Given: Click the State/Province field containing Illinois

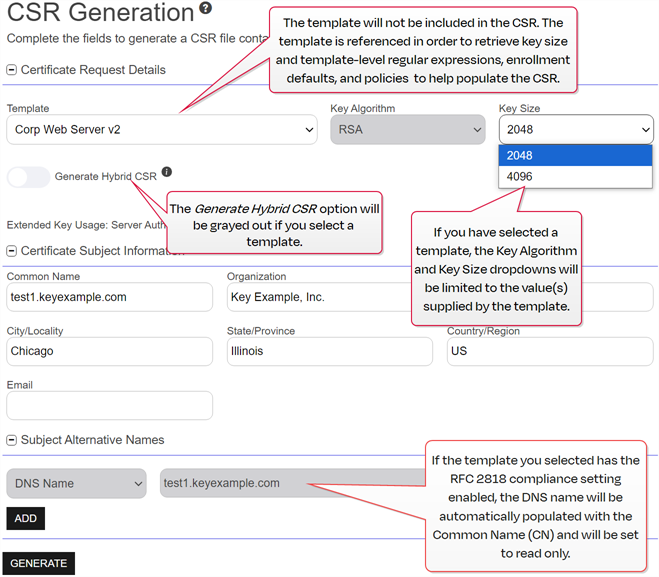Looking at the screenshot, I should [329, 351].
